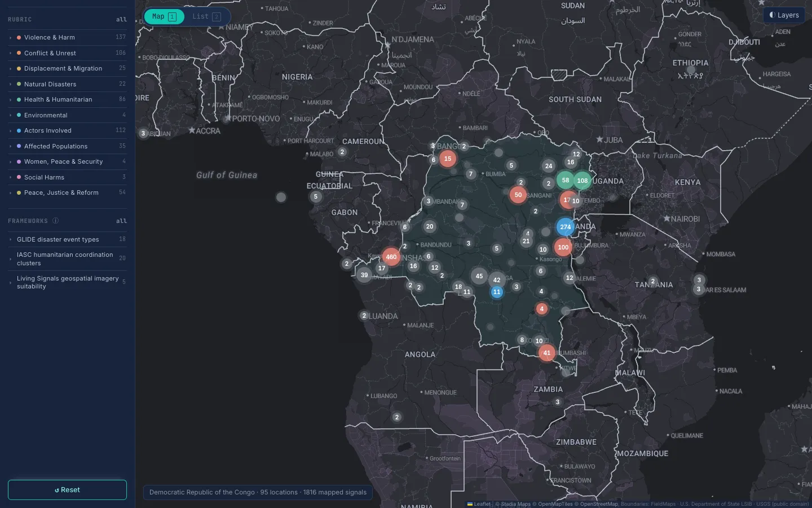812x508 pixels.
Task: Select the green 58 cluster marker
Action: [x=566, y=181]
